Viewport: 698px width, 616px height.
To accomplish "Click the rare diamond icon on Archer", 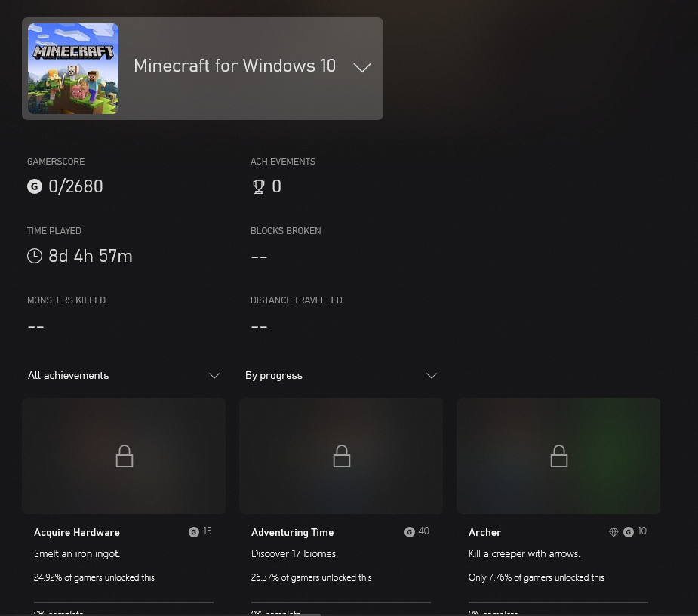I will [613, 532].
